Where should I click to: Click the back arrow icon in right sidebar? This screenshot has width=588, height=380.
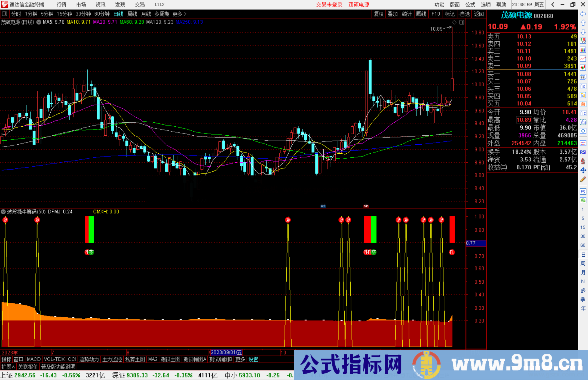tap(583, 14)
